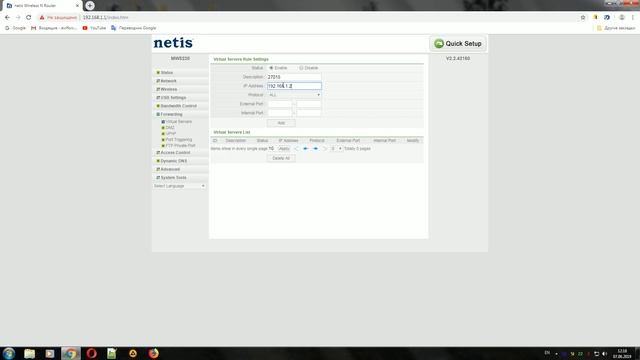Image resolution: width=640 pixels, height=360 pixels.
Task: Select FTP Private Port under Forwarding
Action: point(180,145)
